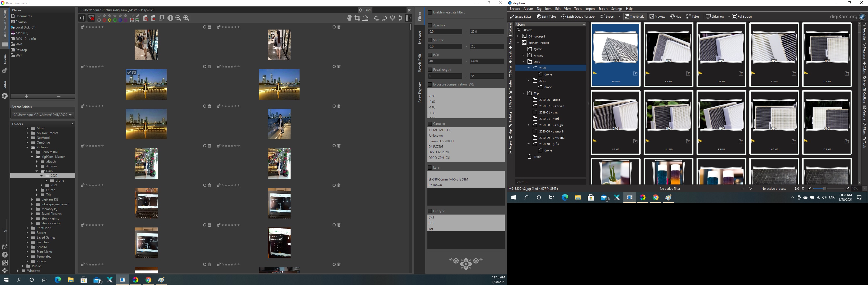
Task: Click the clear filters funnel icon
Action: [x=91, y=18]
